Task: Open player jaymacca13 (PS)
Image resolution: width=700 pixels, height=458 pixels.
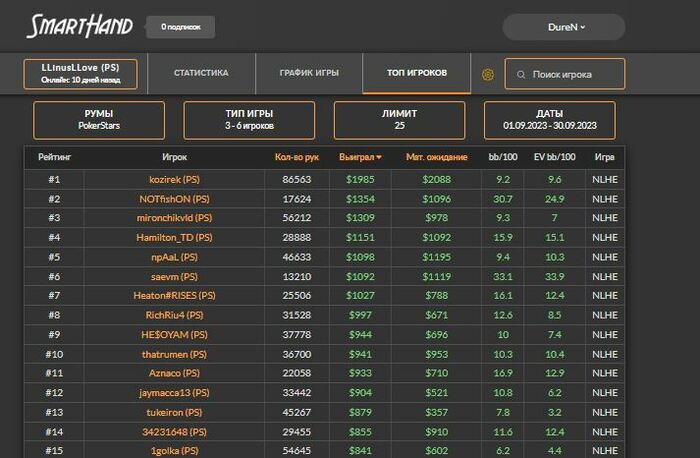Action: [174, 393]
